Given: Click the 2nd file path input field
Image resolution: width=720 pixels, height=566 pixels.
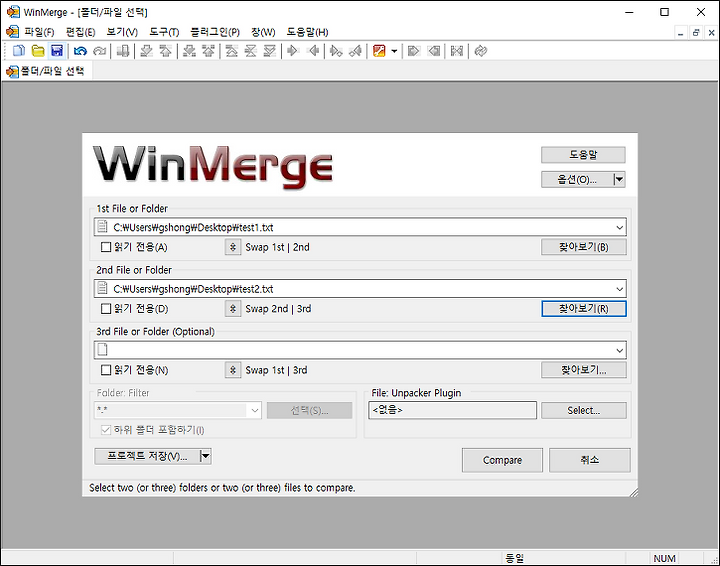Looking at the screenshot, I should [x=360, y=289].
